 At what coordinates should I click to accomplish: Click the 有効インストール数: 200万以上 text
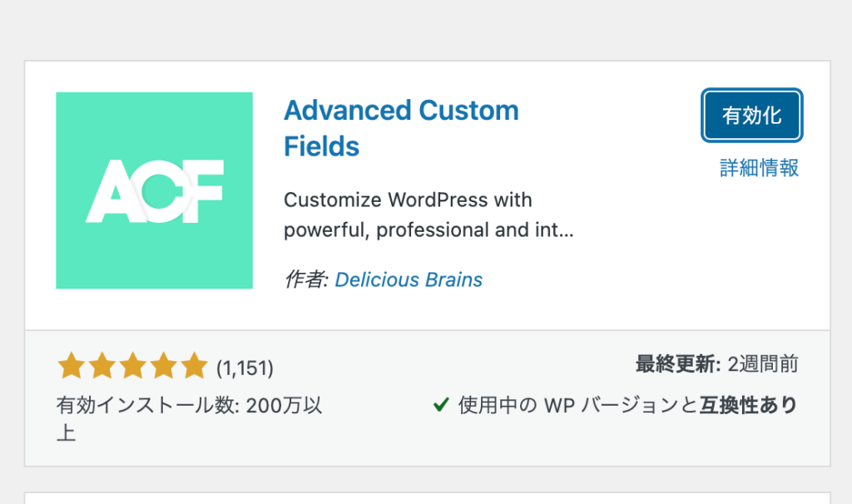(189, 418)
